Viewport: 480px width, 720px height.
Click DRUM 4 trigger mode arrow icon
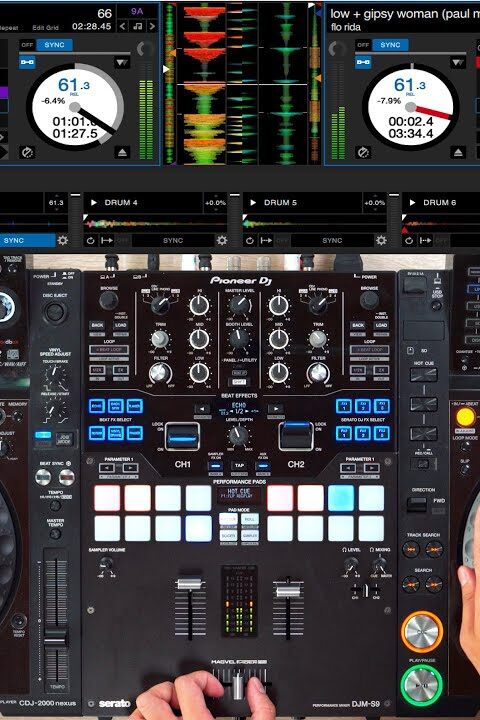107,240
